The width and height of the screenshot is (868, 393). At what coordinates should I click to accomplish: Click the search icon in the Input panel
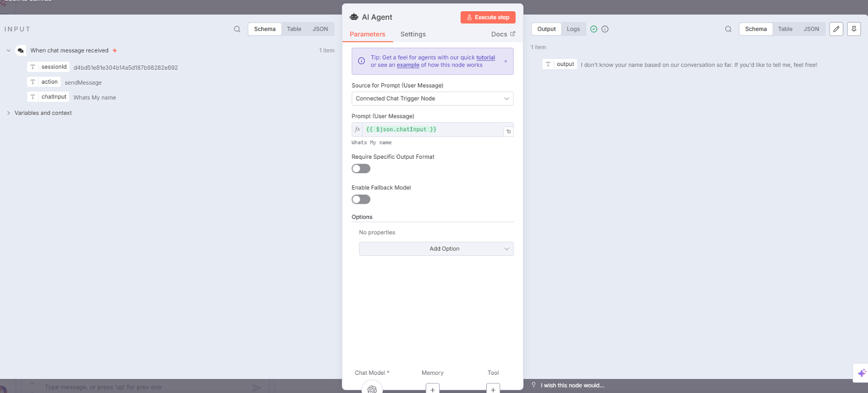(x=237, y=29)
